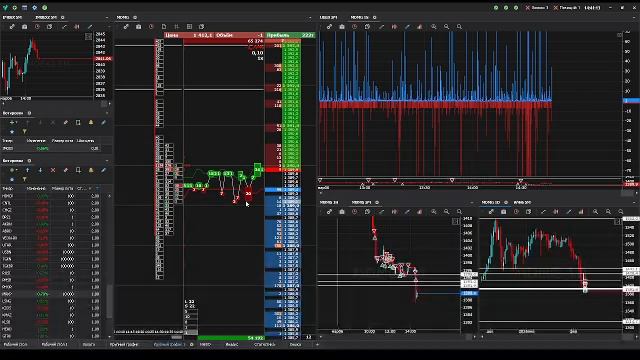
Task: Toggle second red-X connection label in title bar
Action: pos(567,8)
